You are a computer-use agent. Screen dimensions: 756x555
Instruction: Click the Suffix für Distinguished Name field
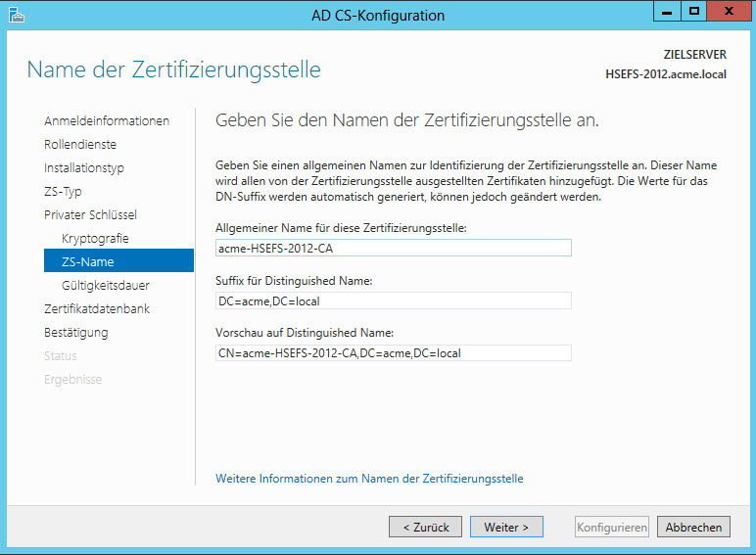click(x=394, y=301)
